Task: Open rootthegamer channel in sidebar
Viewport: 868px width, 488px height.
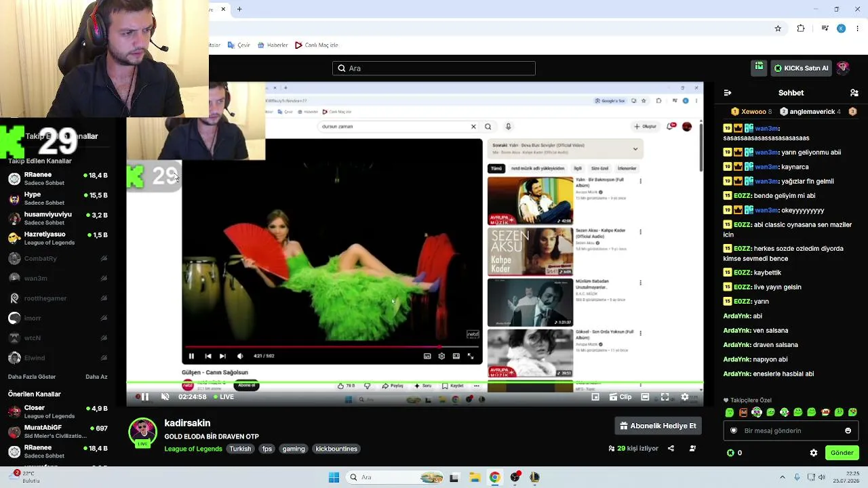Action: click(x=58, y=298)
